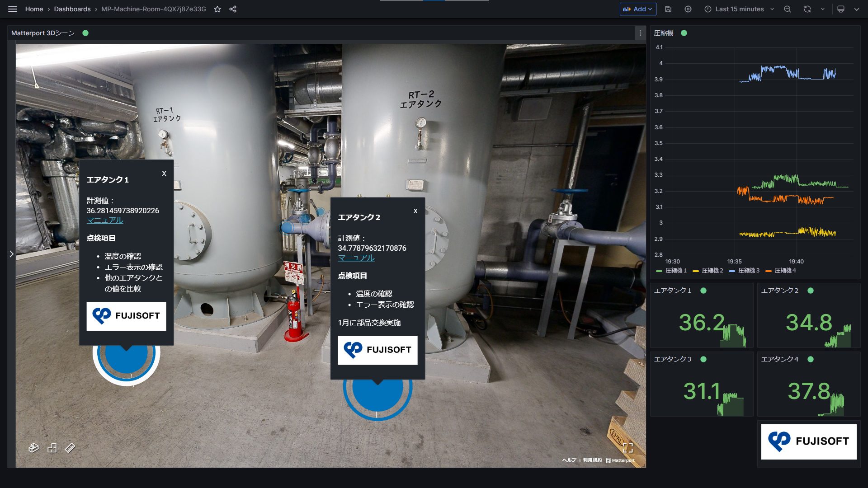Open マニュアル link in エアタンク１ popup

(x=105, y=220)
